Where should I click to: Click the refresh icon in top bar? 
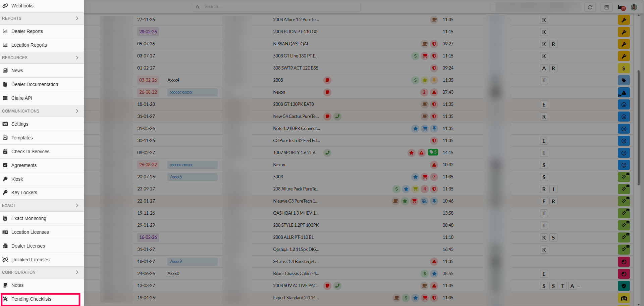[590, 7]
